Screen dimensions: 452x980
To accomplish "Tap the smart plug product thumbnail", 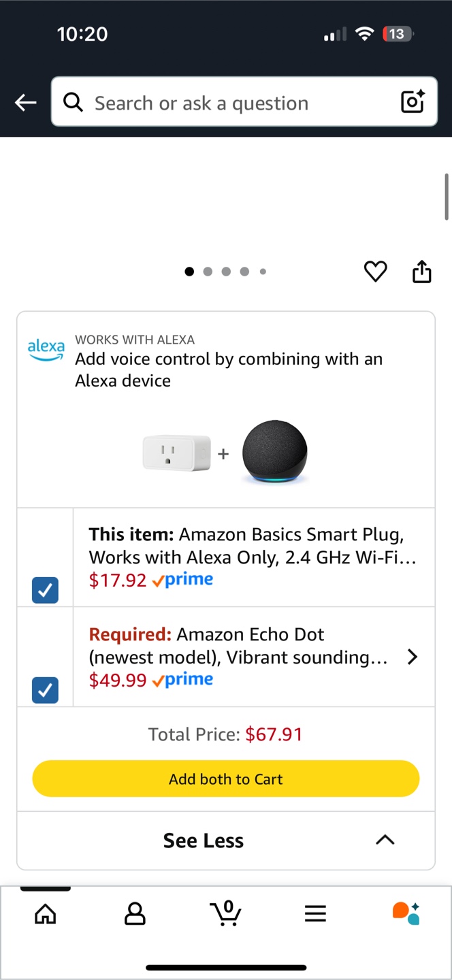I will (176, 454).
